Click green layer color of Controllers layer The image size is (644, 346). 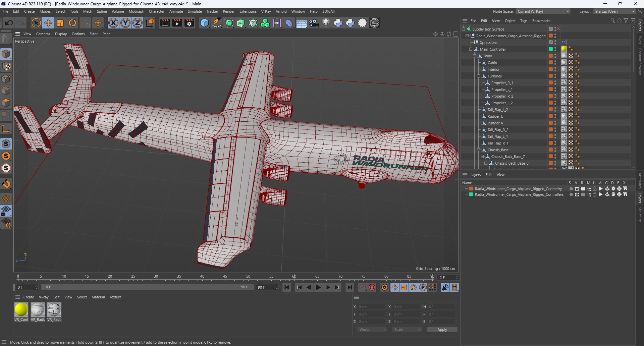coord(471,194)
